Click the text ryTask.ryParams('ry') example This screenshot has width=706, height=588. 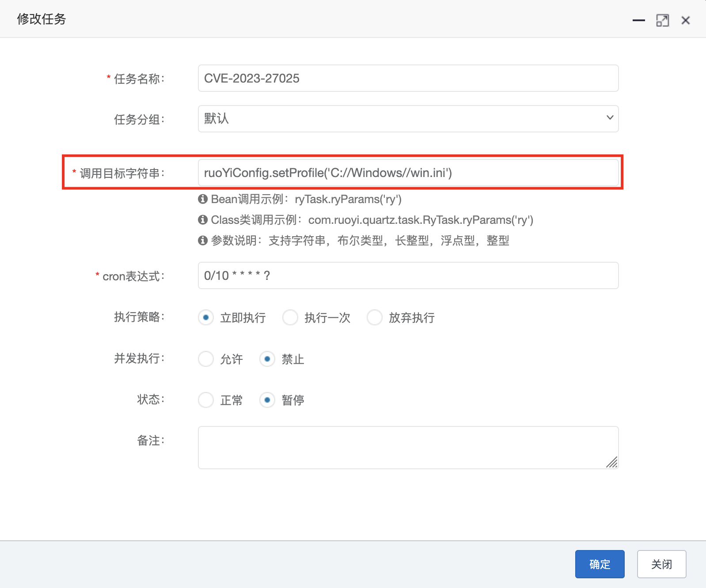348,199
